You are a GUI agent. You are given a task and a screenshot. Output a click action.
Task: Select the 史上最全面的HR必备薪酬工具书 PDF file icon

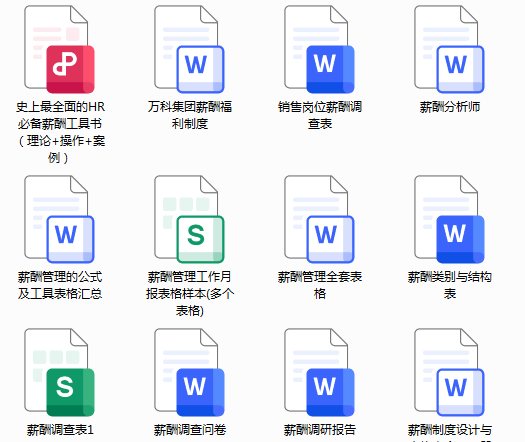(59, 49)
